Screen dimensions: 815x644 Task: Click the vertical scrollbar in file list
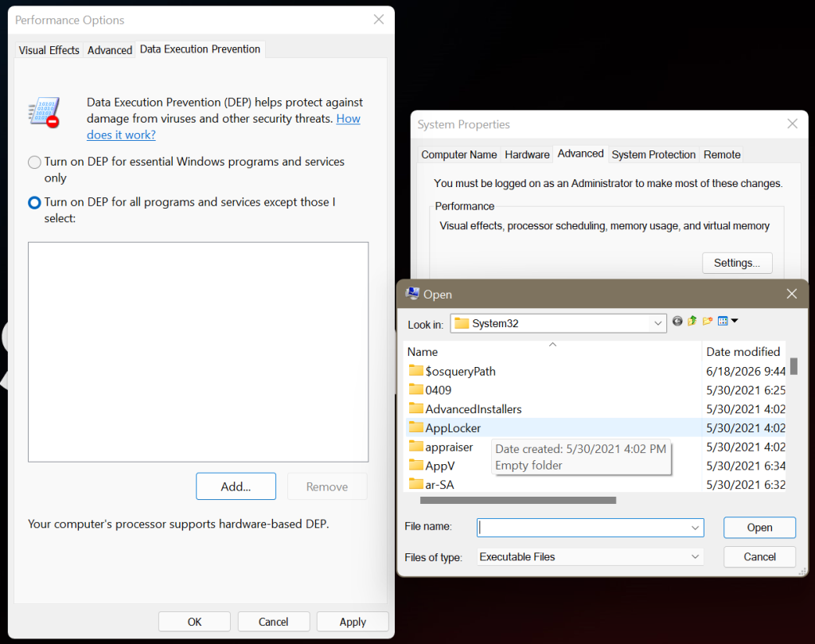[x=794, y=366]
